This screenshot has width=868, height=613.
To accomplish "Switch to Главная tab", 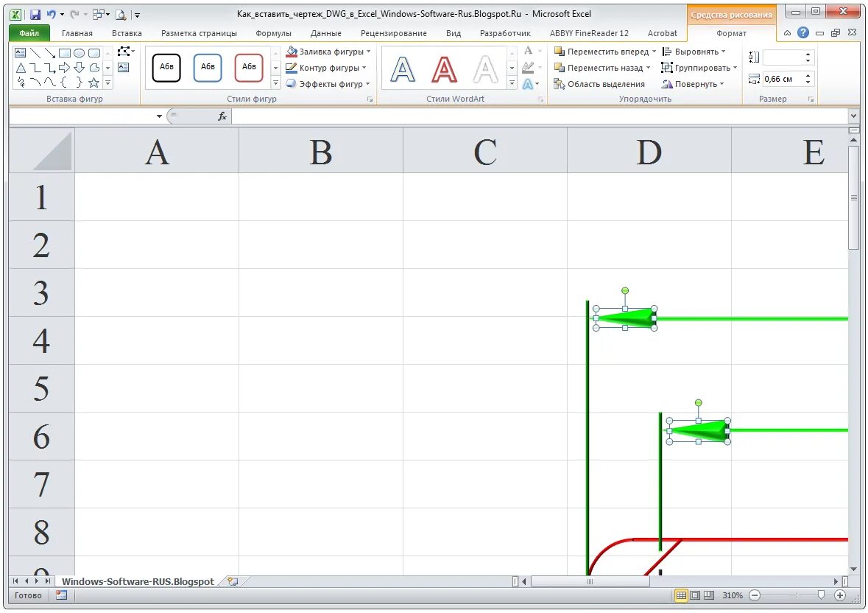I will [x=77, y=33].
